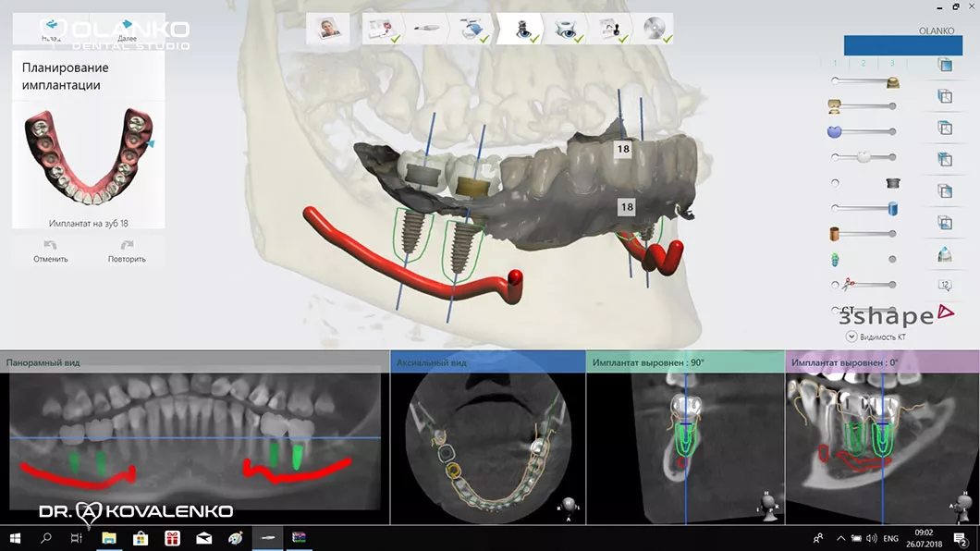Click the Повторить redo button
Image resolution: width=980 pixels, height=551 pixels.
[127, 251]
